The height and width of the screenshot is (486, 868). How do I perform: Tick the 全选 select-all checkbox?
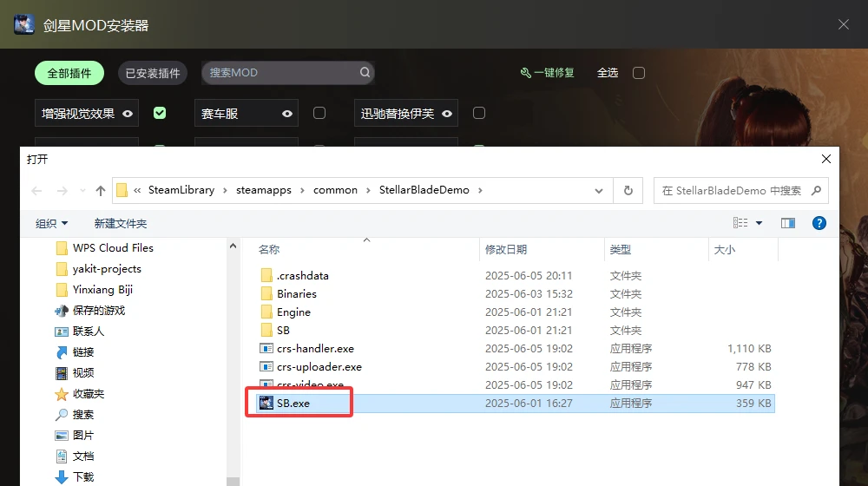(x=639, y=73)
